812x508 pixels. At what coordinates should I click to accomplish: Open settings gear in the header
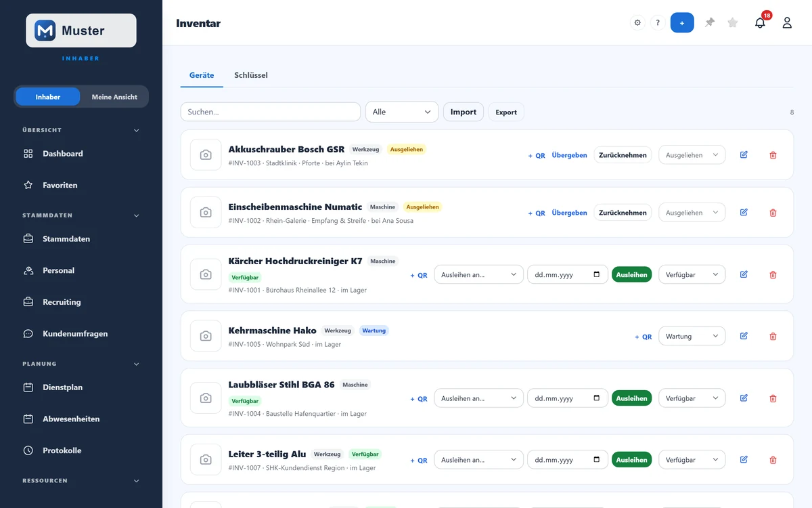pyautogui.click(x=637, y=23)
